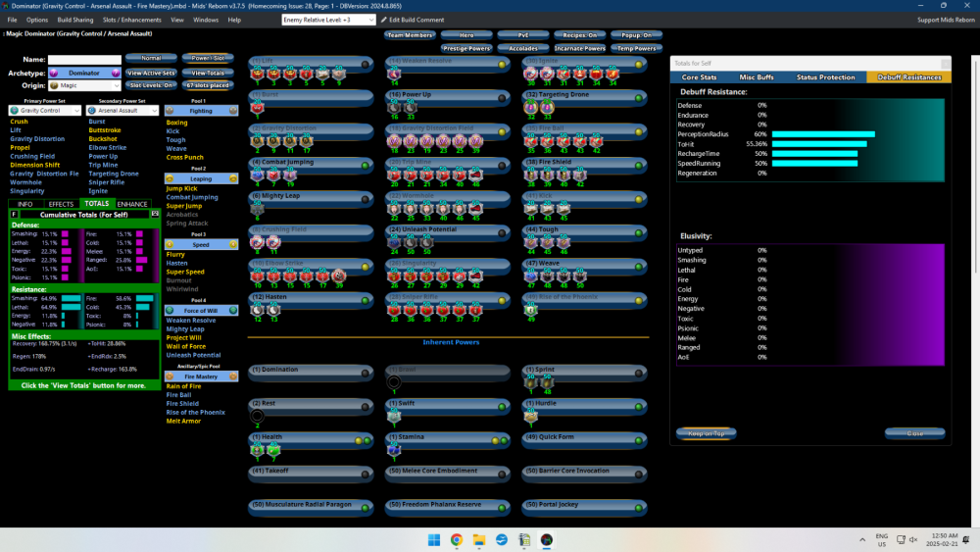The height and width of the screenshot is (552, 980).
Task: Click Rise of the Phoenix's enhancement slot
Action: click(530, 309)
